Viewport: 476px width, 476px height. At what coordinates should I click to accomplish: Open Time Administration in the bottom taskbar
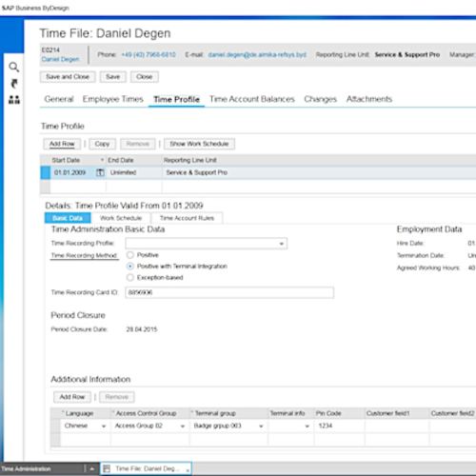point(41,468)
